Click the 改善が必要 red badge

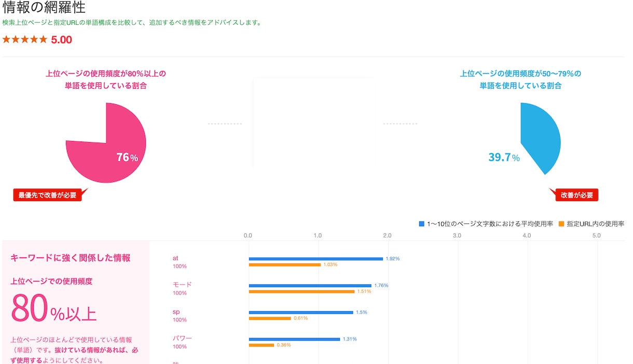click(576, 195)
